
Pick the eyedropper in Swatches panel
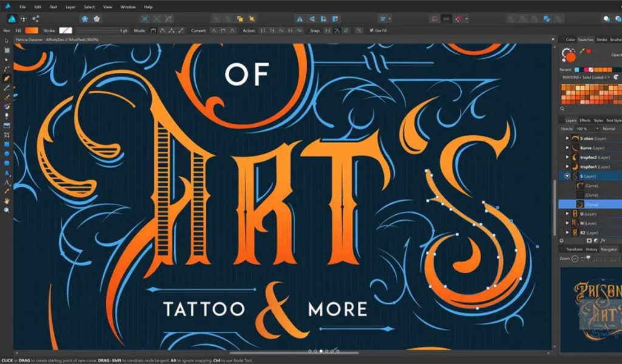(583, 51)
